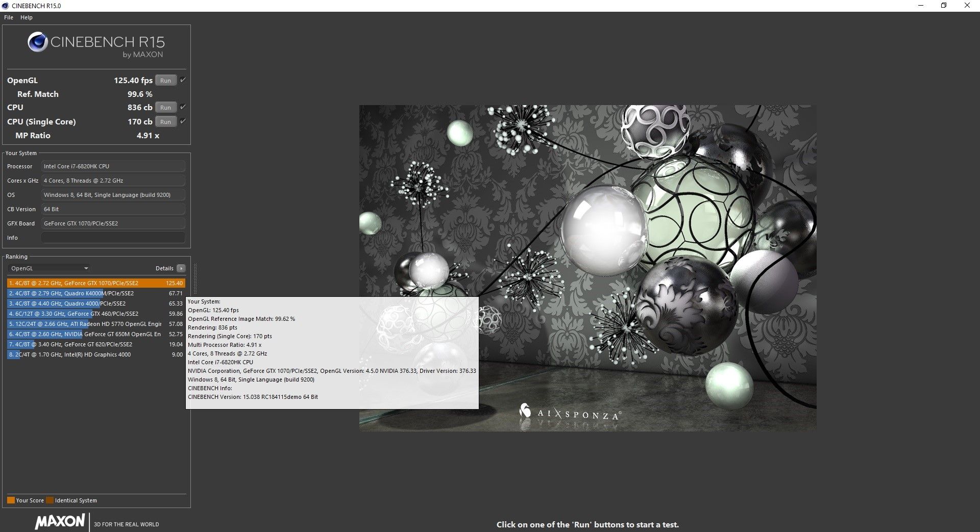Select ranking row 6 GeForce GT 650M
Viewport: 980px width, 532px height.
pyautogui.click(x=96, y=334)
